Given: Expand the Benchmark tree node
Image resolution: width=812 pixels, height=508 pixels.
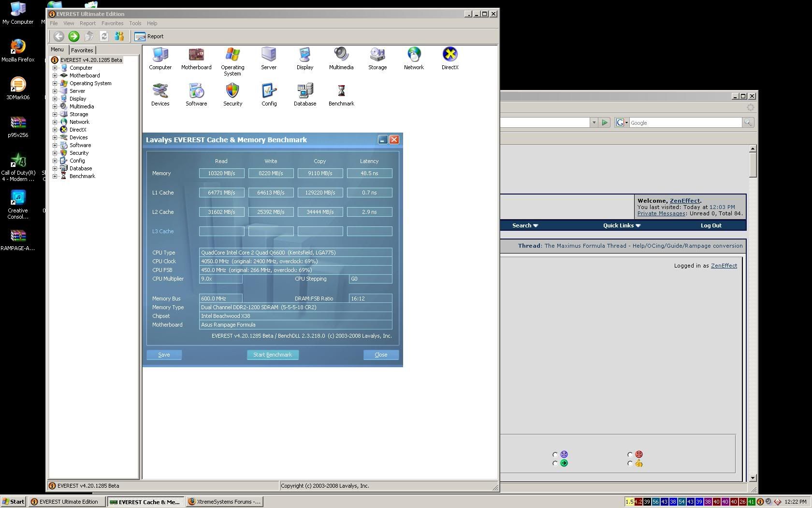Looking at the screenshot, I should (55, 176).
